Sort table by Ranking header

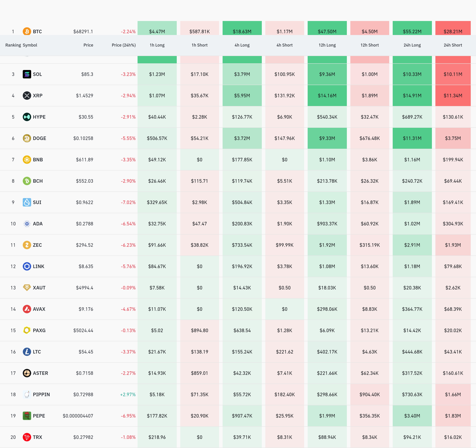tap(13, 45)
